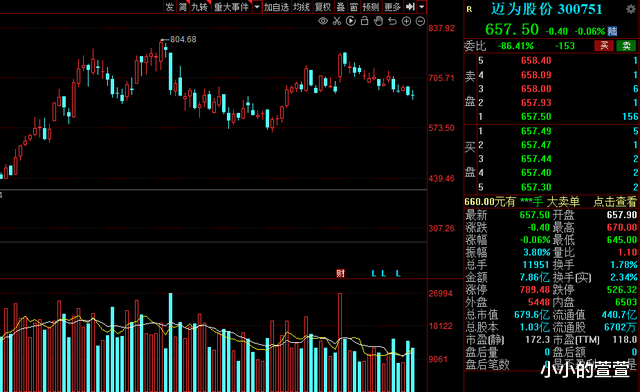The image size is (640, 392).
Task: Toggle the 均线 moving average button
Action: coord(302,7)
